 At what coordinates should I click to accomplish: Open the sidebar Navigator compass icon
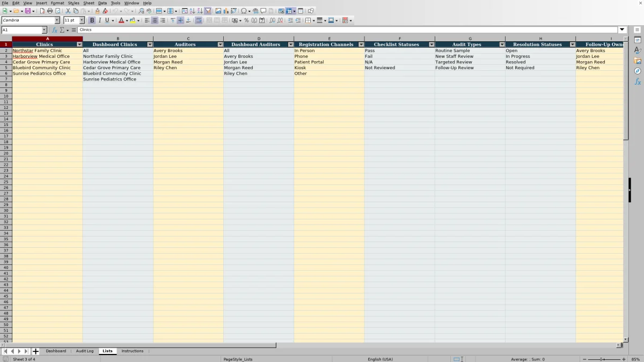coord(638,71)
